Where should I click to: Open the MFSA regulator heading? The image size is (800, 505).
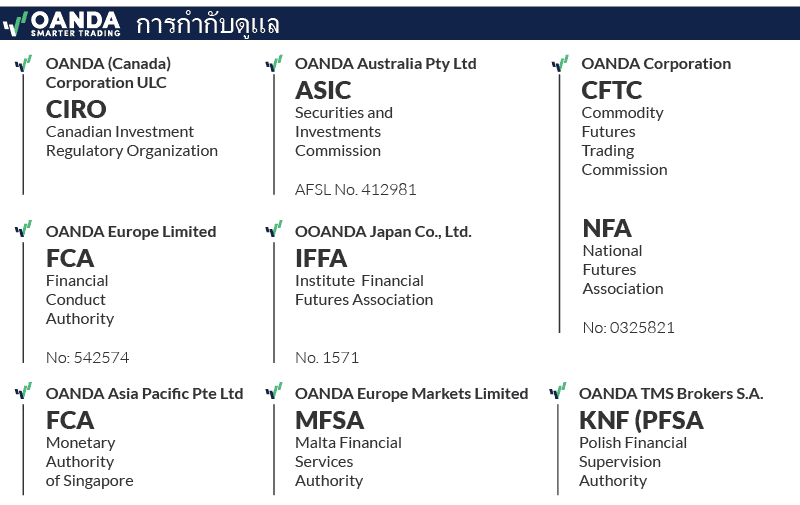click(329, 420)
